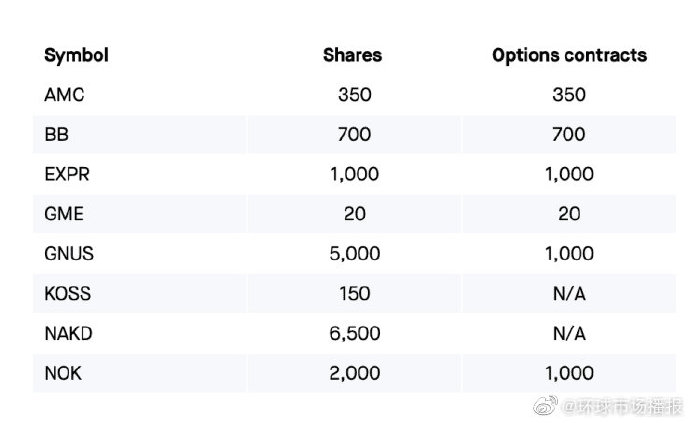Click the 2,000 shares value for NOK
690x423 pixels.
click(354, 373)
